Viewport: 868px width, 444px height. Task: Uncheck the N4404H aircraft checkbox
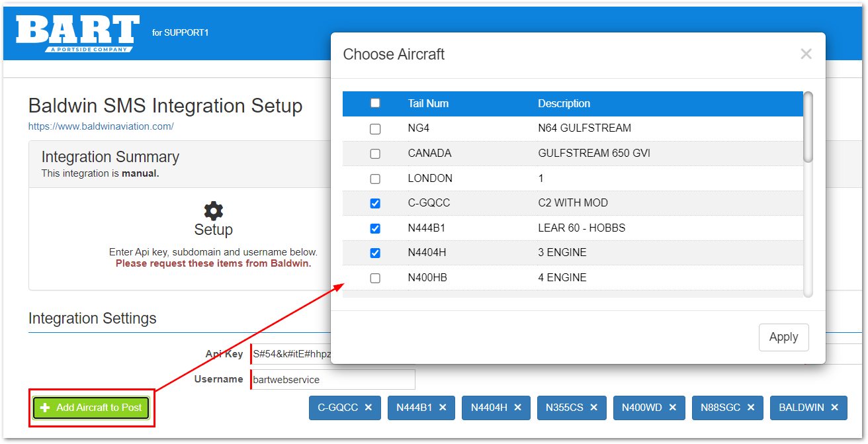[375, 253]
